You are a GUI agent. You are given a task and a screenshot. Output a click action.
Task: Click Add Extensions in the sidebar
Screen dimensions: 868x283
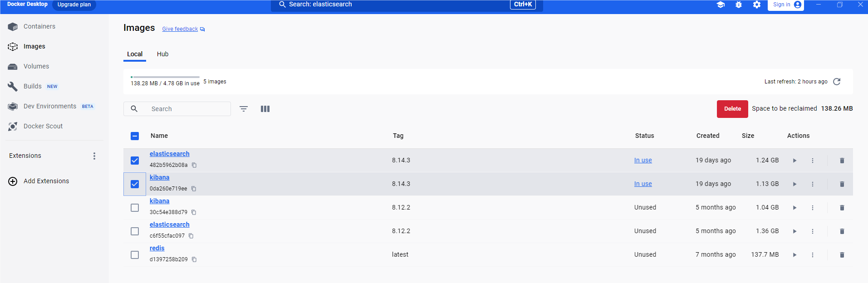[x=39, y=181]
